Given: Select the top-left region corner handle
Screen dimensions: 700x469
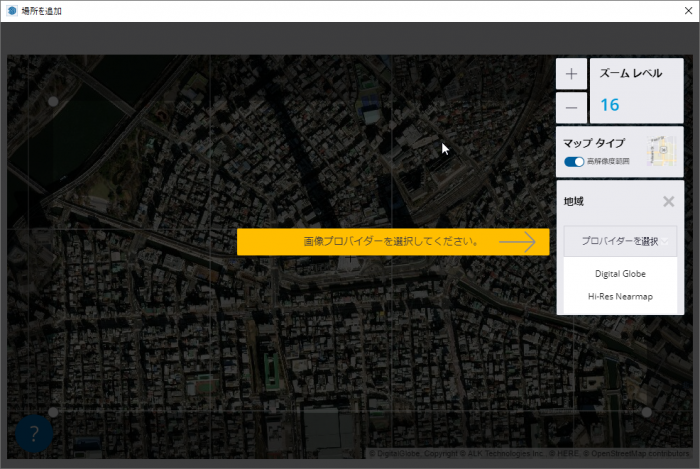Looking at the screenshot, I should [x=53, y=101].
